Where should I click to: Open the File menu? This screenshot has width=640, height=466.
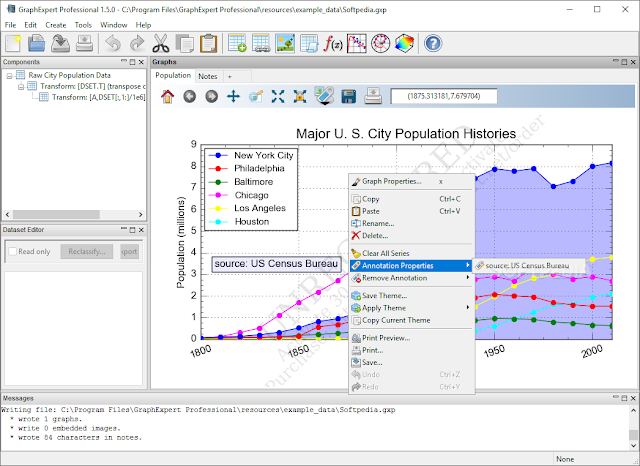[x=10, y=25]
